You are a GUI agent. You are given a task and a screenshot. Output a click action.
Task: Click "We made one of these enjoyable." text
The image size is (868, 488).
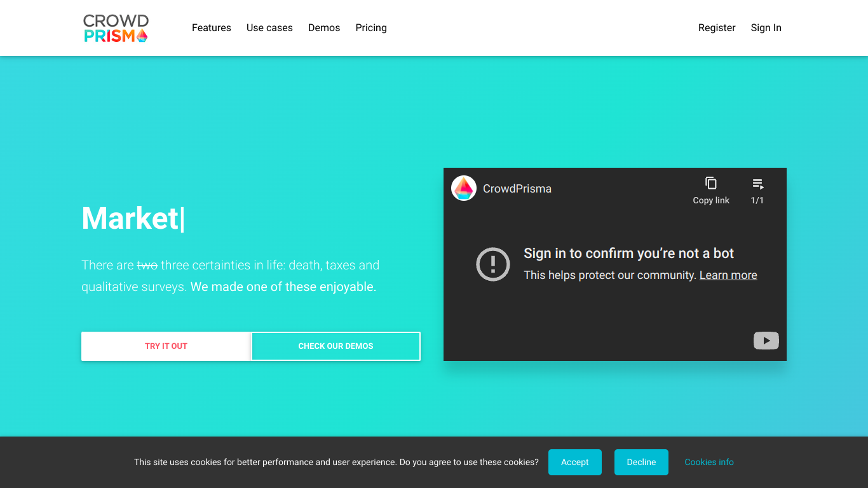click(x=283, y=287)
